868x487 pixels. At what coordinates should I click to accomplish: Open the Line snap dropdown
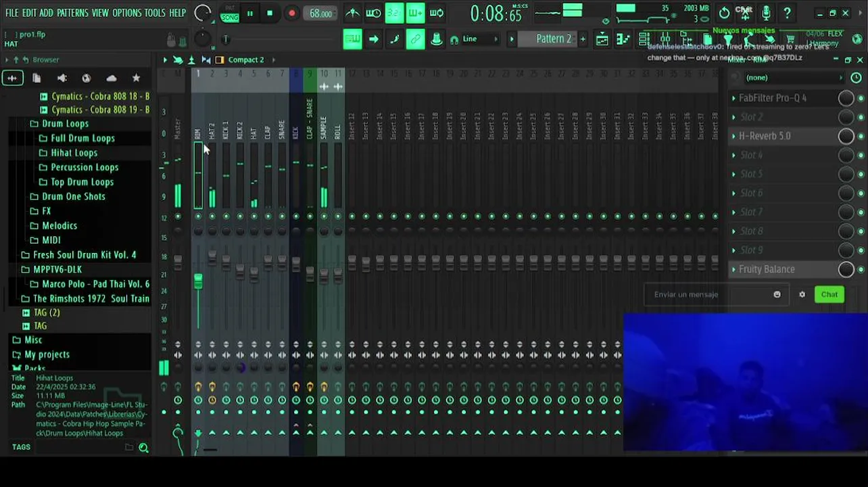pos(480,39)
